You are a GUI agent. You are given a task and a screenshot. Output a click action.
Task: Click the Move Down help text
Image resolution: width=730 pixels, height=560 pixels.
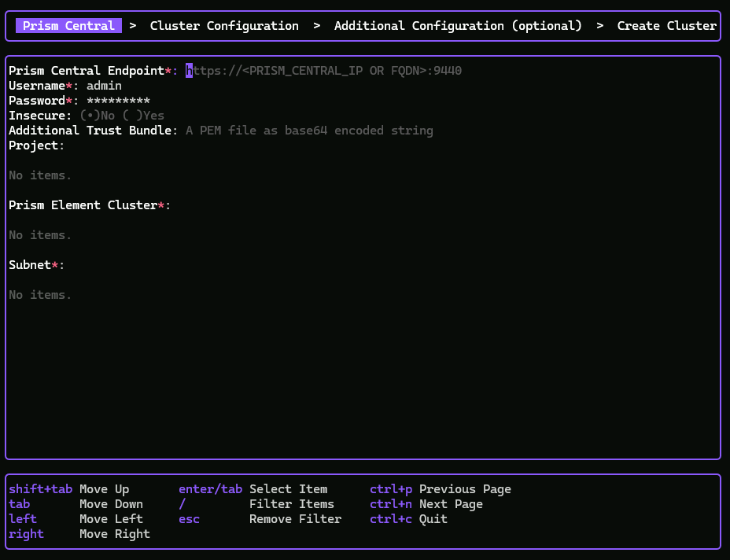coord(111,504)
